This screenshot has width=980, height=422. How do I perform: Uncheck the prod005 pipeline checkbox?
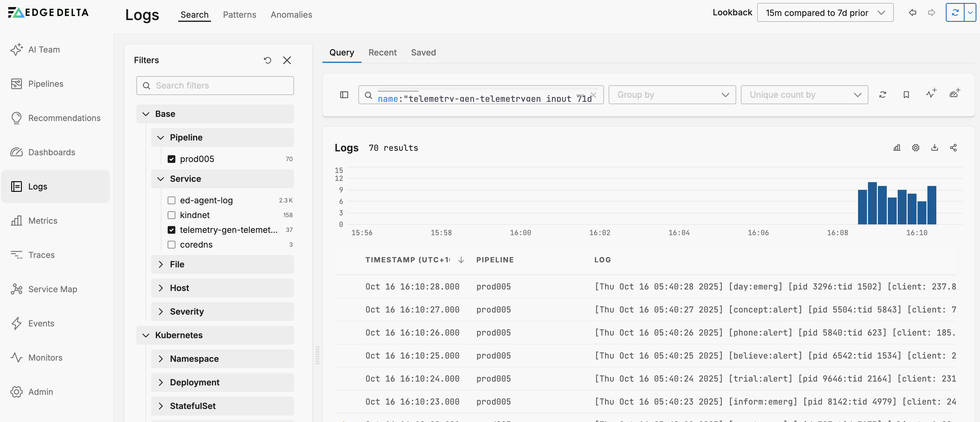tap(171, 159)
